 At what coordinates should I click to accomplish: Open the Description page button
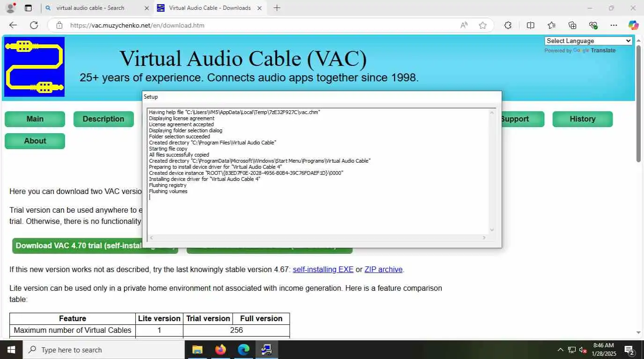click(103, 119)
